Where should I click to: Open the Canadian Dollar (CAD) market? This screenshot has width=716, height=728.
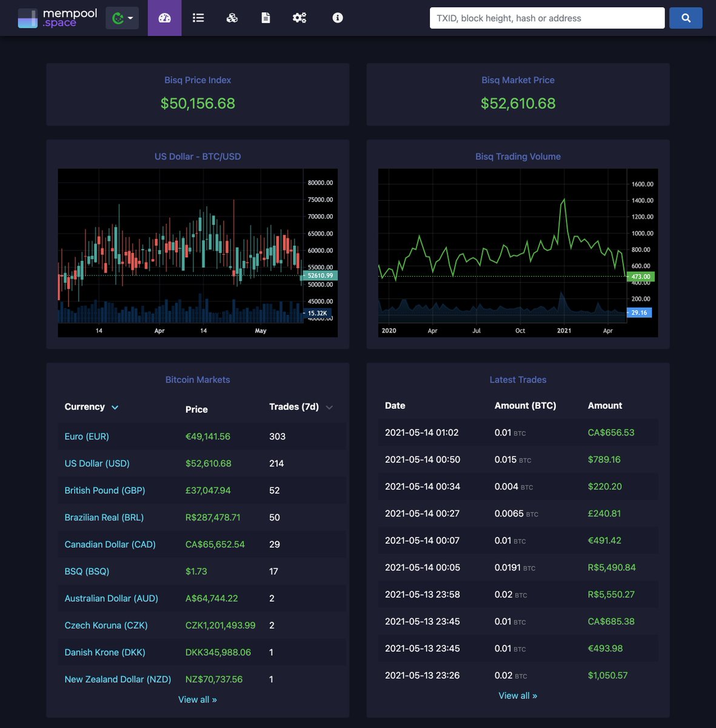tap(110, 544)
